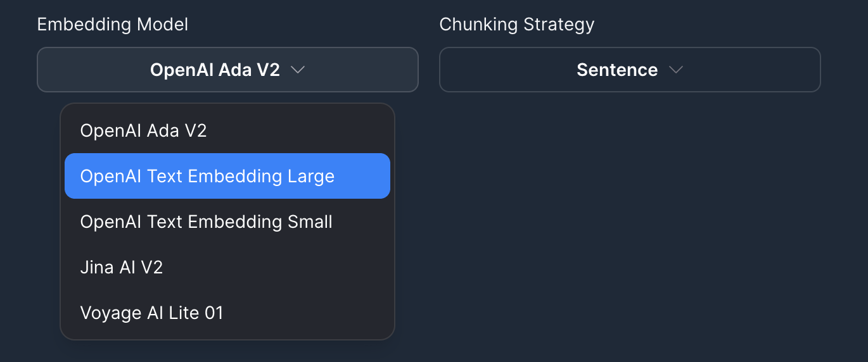Screen dimensions: 868x362
Task: Click the OpenAI Ada V2 button text
Action: (x=215, y=70)
